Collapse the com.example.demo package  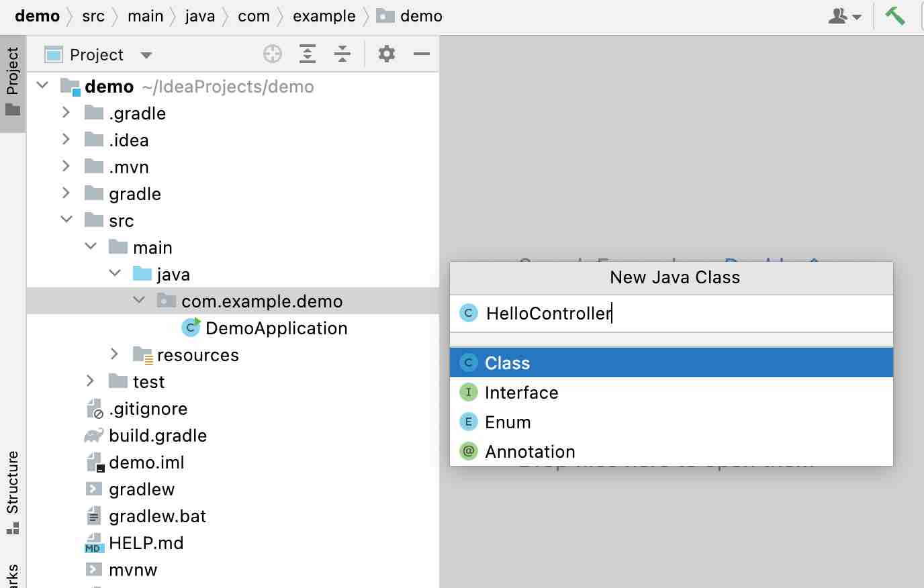pyautogui.click(x=139, y=300)
